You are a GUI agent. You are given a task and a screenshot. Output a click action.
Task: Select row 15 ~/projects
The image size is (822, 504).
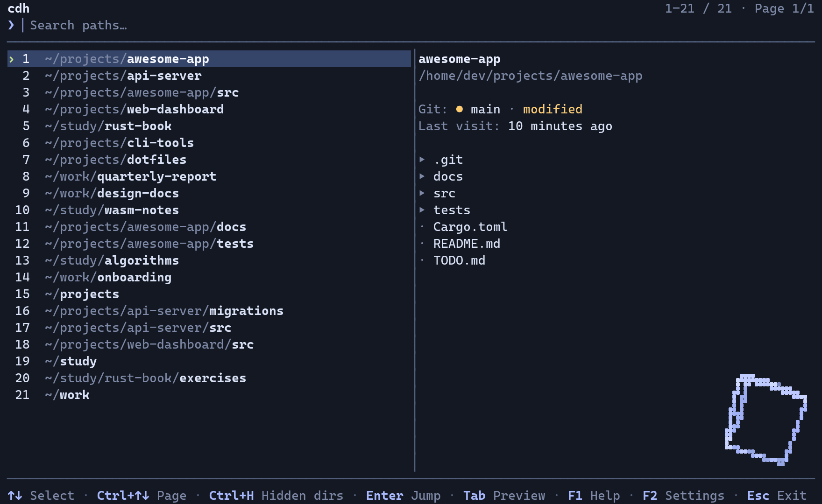click(209, 294)
